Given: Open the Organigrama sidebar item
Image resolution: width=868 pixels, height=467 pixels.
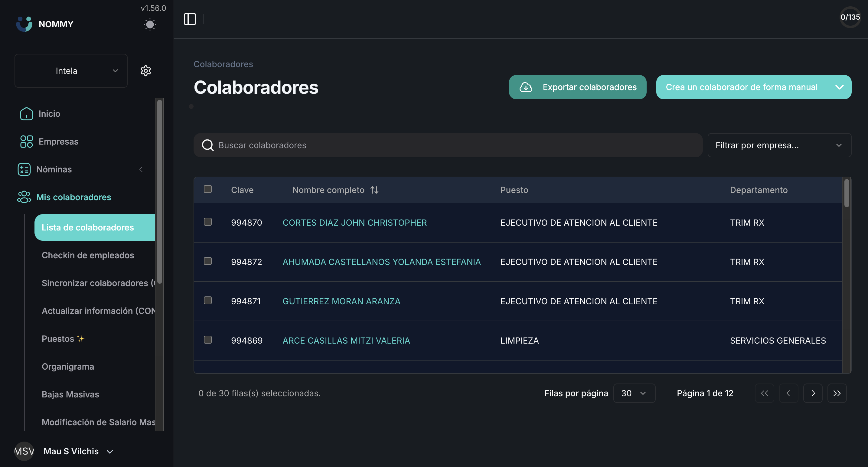Looking at the screenshot, I should coord(68,367).
